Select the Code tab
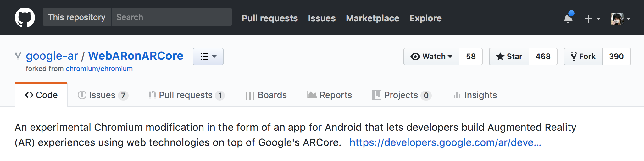Screen dimensions: 644x161 41,95
